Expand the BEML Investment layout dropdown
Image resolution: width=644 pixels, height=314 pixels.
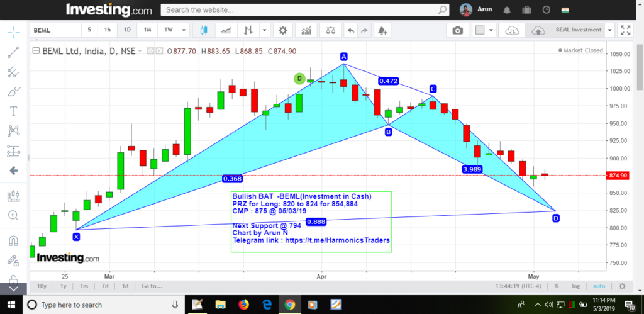pyautogui.click(x=609, y=30)
